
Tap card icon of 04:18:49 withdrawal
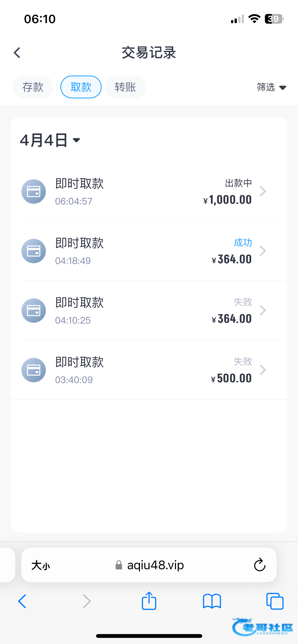[x=34, y=251]
